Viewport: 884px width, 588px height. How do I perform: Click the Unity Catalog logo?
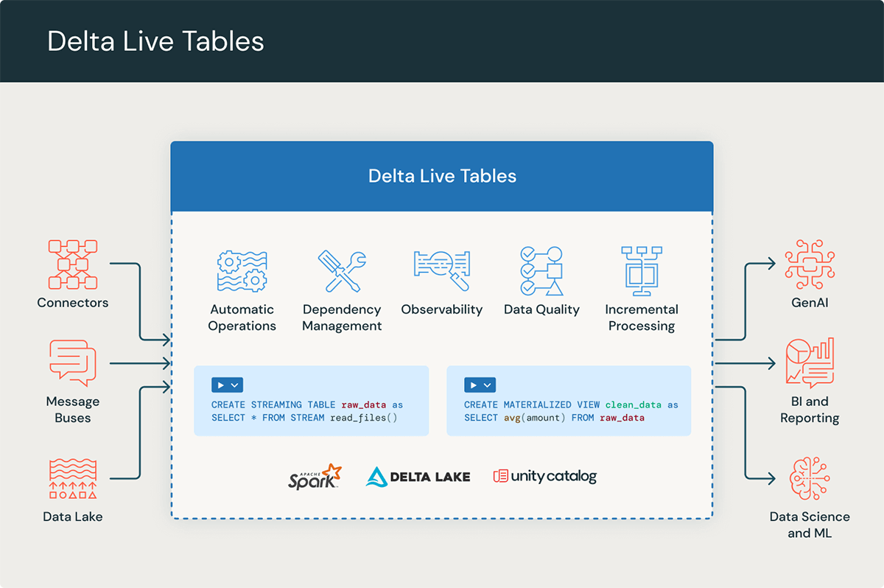(x=544, y=475)
